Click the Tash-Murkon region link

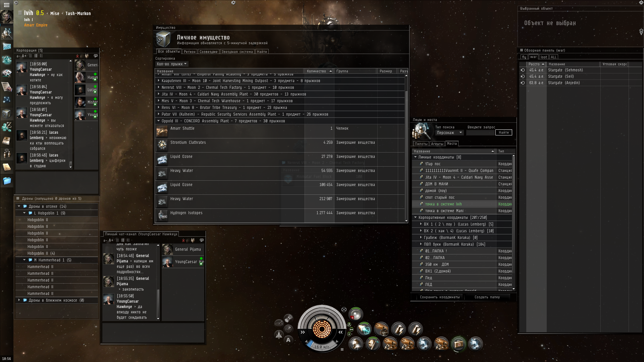tap(78, 13)
